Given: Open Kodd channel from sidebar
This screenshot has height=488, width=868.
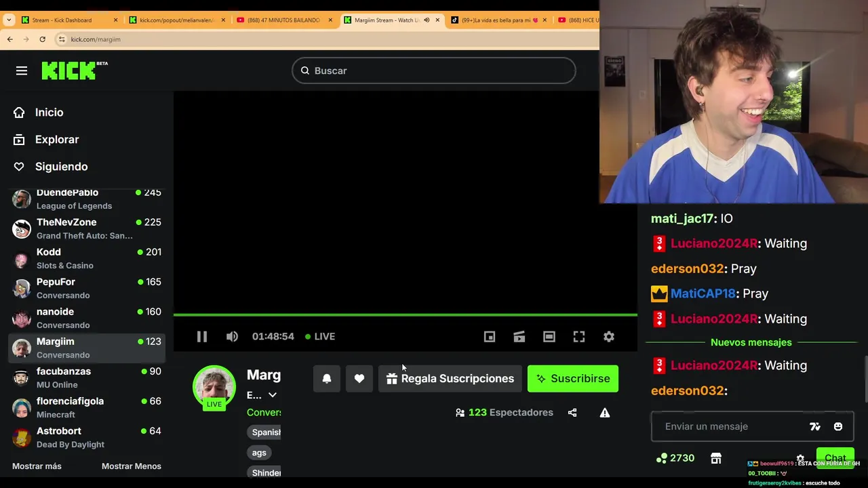Looking at the screenshot, I should point(87,259).
